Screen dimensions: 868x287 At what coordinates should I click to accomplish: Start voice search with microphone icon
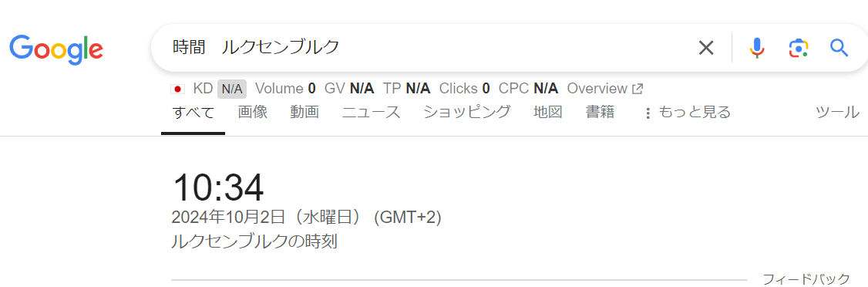coord(757,48)
